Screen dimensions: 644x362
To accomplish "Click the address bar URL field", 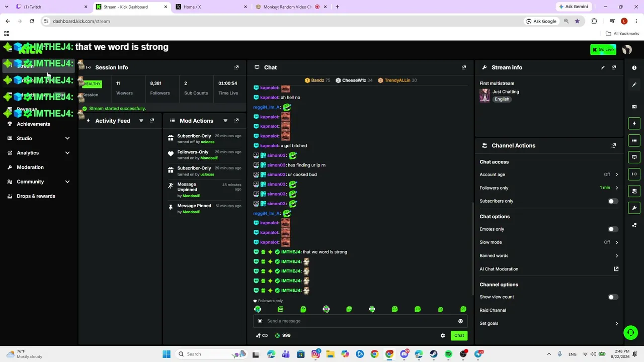I will tap(282, 21).
